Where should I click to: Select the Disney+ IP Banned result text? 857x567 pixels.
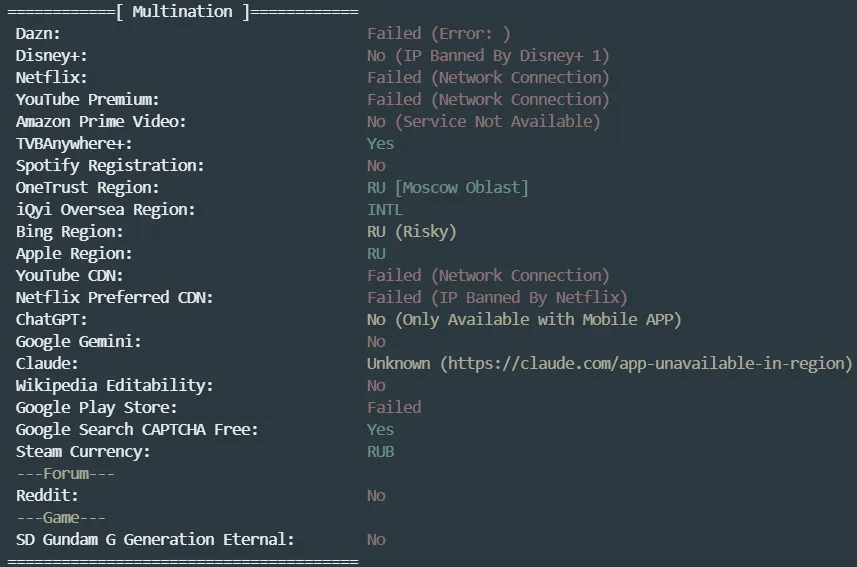(487, 56)
